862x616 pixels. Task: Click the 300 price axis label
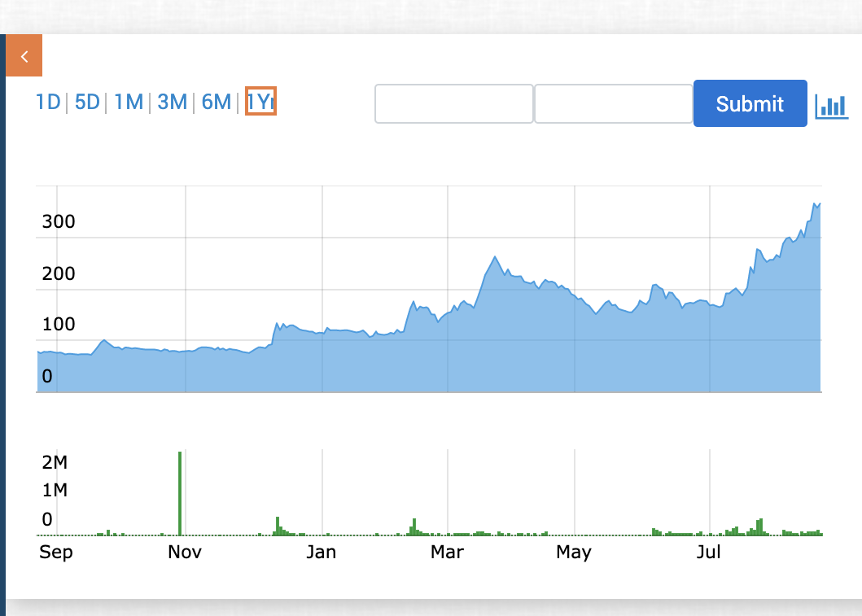(59, 222)
